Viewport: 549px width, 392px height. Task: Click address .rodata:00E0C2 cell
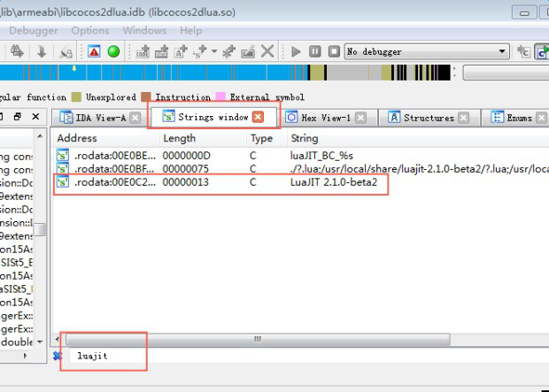[x=115, y=182]
